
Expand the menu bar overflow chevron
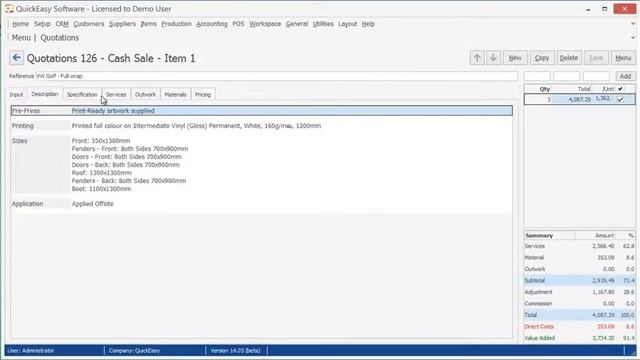(633, 24)
